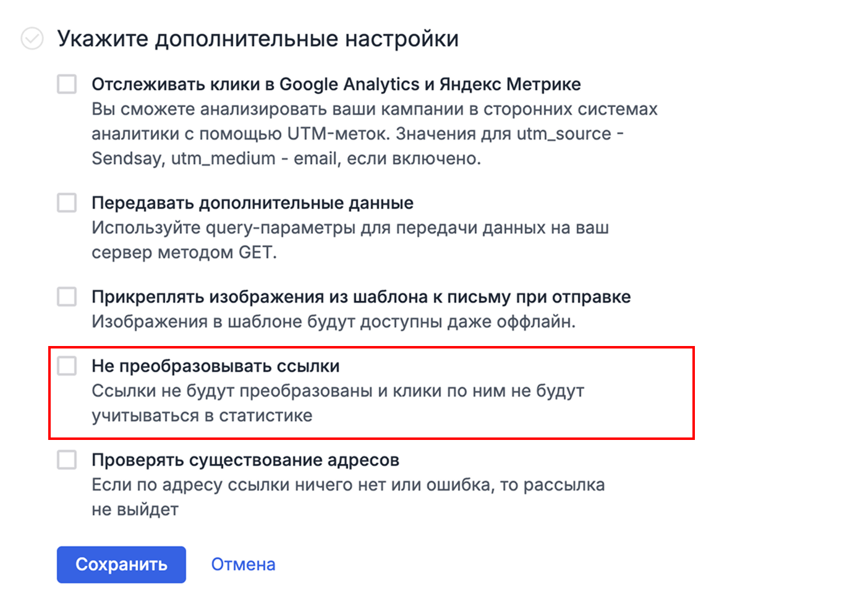Click the "Укажите дополнительные настройки" heading

tap(258, 38)
